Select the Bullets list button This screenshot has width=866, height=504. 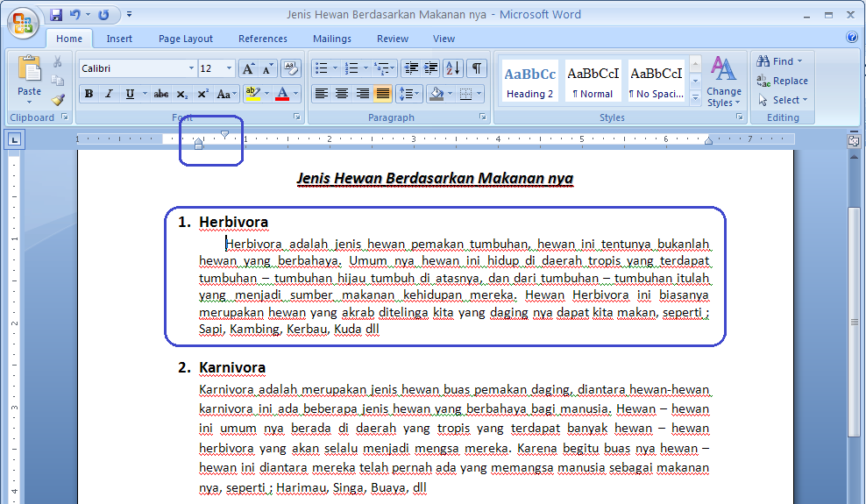pos(321,68)
